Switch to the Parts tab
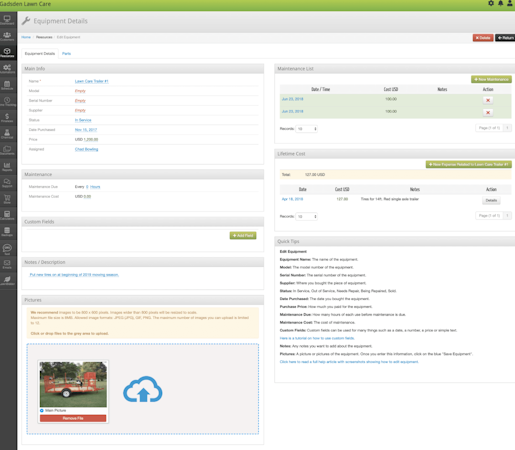 [x=66, y=54]
